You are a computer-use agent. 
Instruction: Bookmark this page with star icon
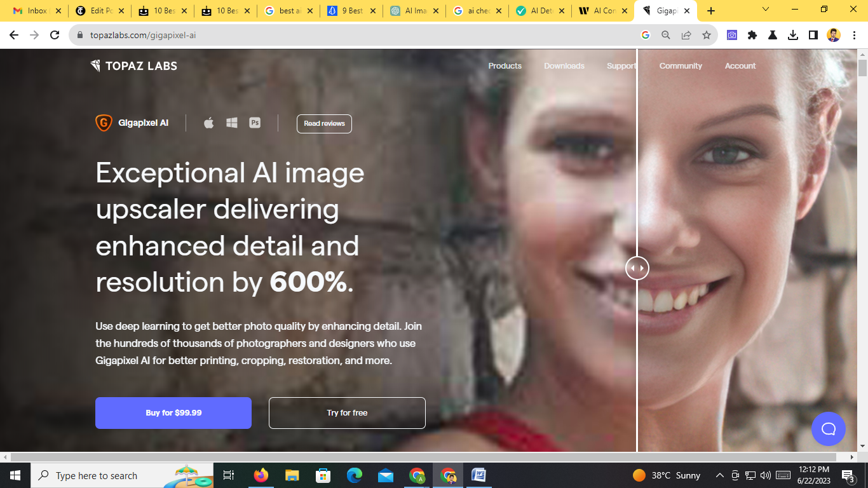pyautogui.click(x=707, y=36)
